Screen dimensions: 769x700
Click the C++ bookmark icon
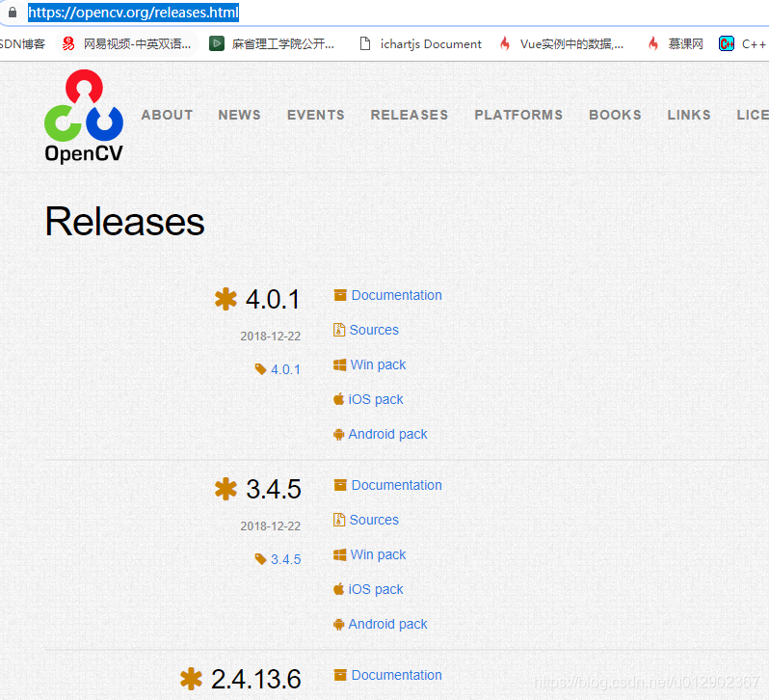(x=727, y=43)
